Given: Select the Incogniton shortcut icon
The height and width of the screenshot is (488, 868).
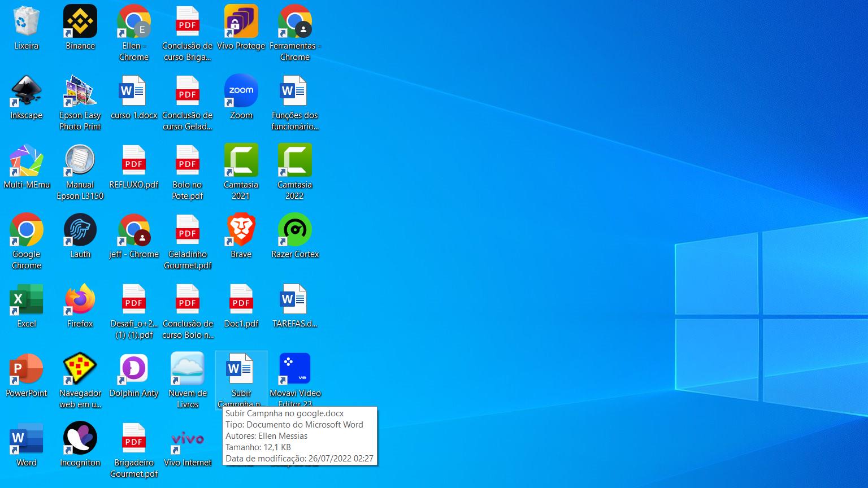Looking at the screenshot, I should coord(80,438).
